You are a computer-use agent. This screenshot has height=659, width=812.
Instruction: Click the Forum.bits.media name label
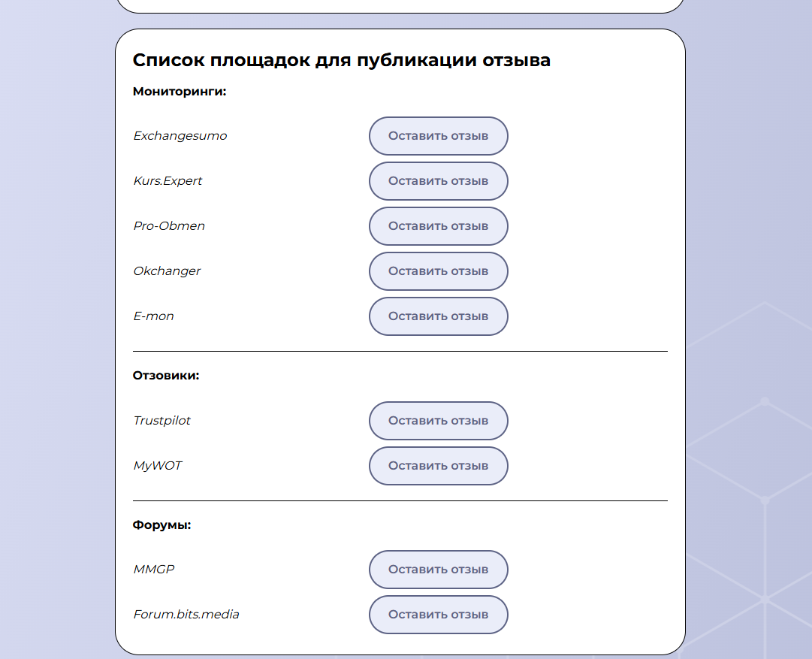(x=186, y=615)
